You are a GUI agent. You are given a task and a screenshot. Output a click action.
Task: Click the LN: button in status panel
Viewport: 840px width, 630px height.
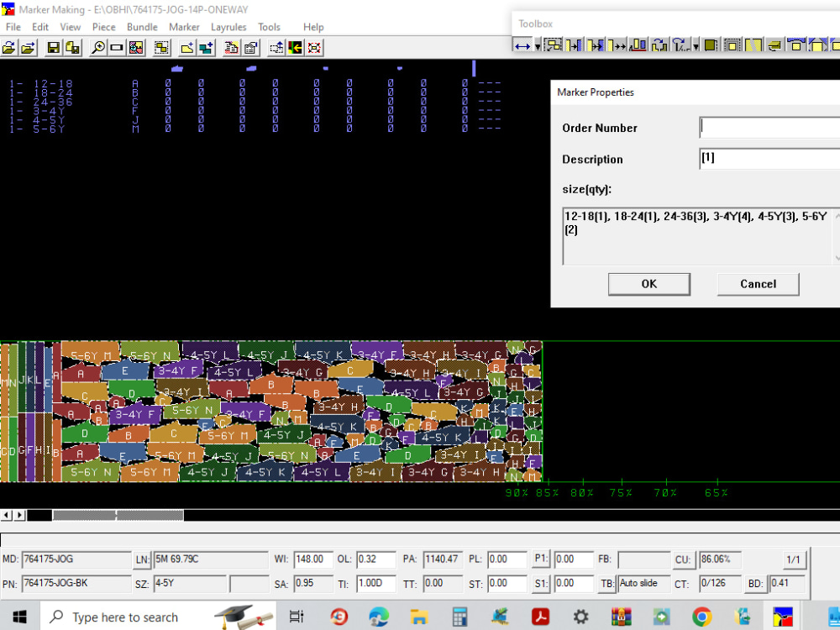142,559
